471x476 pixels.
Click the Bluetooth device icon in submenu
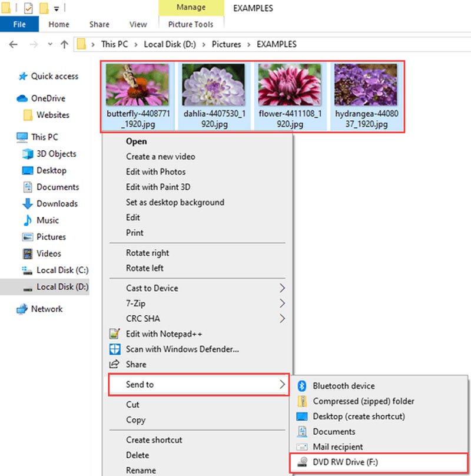pyautogui.click(x=302, y=386)
